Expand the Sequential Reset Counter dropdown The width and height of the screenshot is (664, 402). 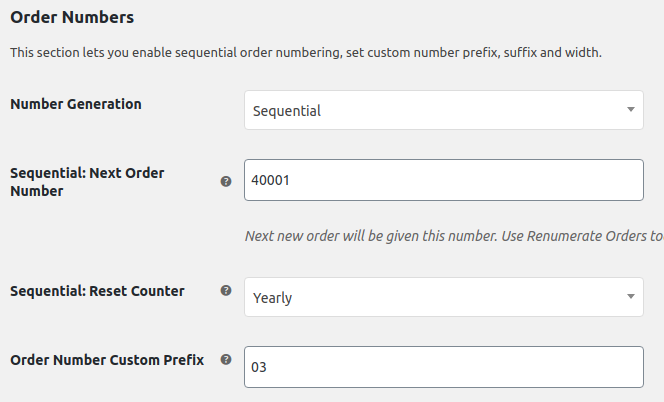pos(444,297)
